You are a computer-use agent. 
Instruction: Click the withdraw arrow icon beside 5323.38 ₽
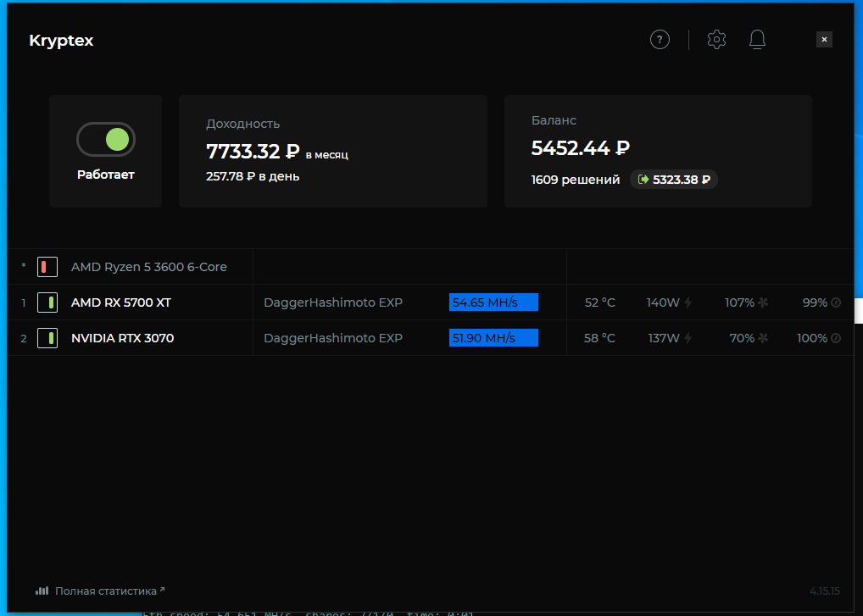pyautogui.click(x=643, y=180)
